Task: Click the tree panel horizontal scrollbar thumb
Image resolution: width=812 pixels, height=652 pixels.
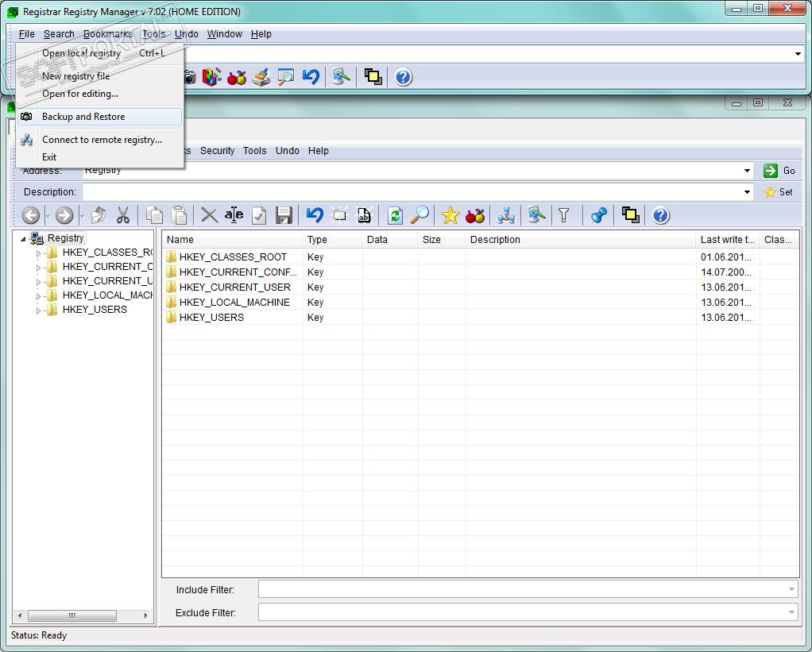Action: pyautogui.click(x=72, y=615)
